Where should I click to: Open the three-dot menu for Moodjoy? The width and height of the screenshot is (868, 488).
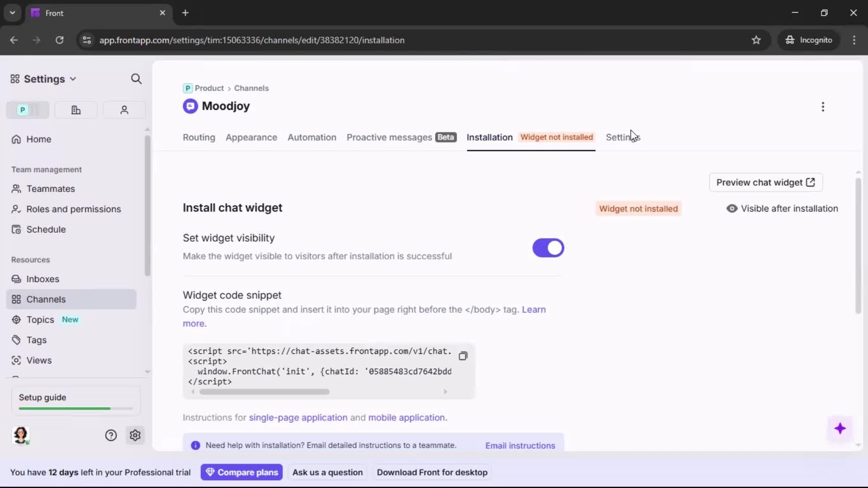click(x=823, y=107)
